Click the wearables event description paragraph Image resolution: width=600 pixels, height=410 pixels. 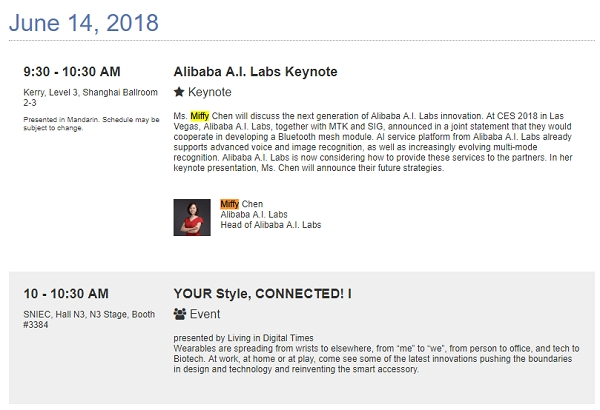coord(376,359)
